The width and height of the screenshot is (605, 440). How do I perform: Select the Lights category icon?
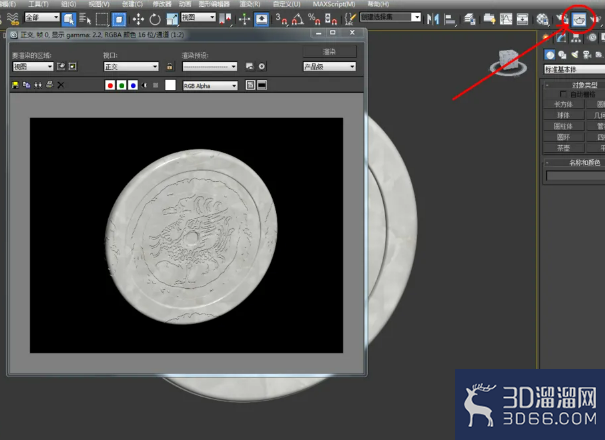click(575, 55)
